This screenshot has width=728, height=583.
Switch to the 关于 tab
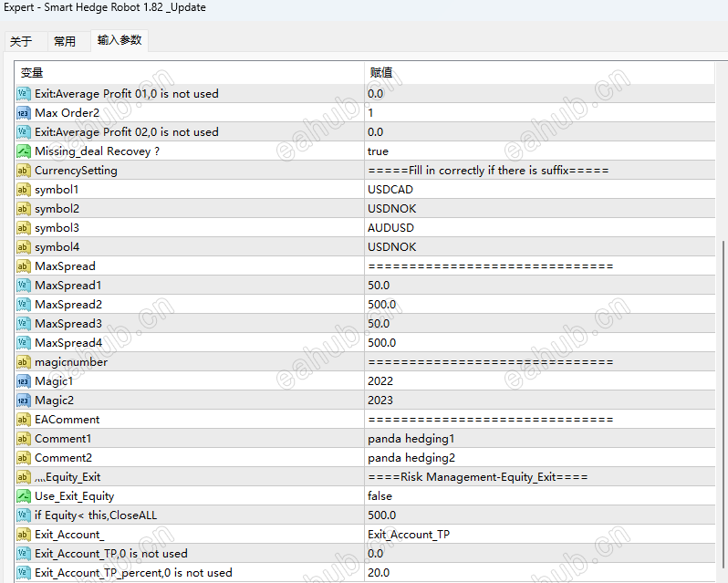coord(21,42)
